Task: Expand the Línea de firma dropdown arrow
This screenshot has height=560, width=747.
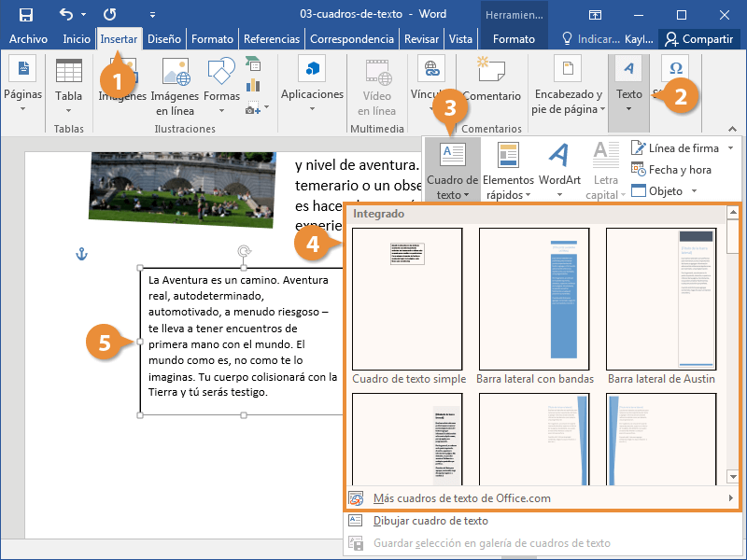Action: pos(731,148)
